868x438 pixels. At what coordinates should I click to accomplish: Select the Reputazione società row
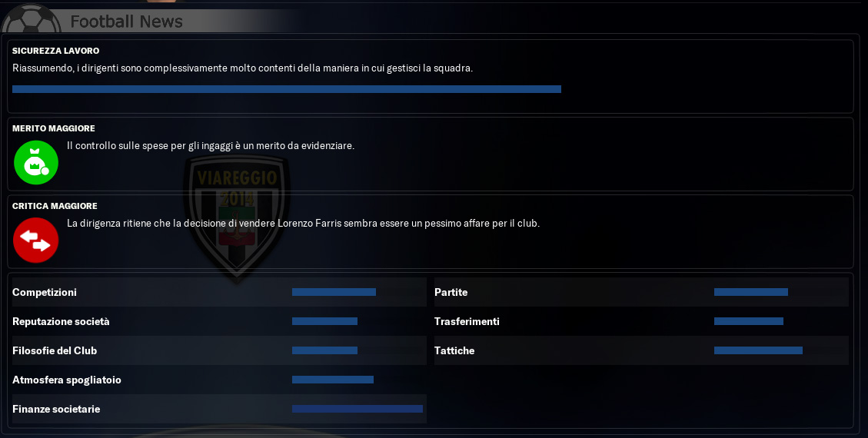pos(219,321)
